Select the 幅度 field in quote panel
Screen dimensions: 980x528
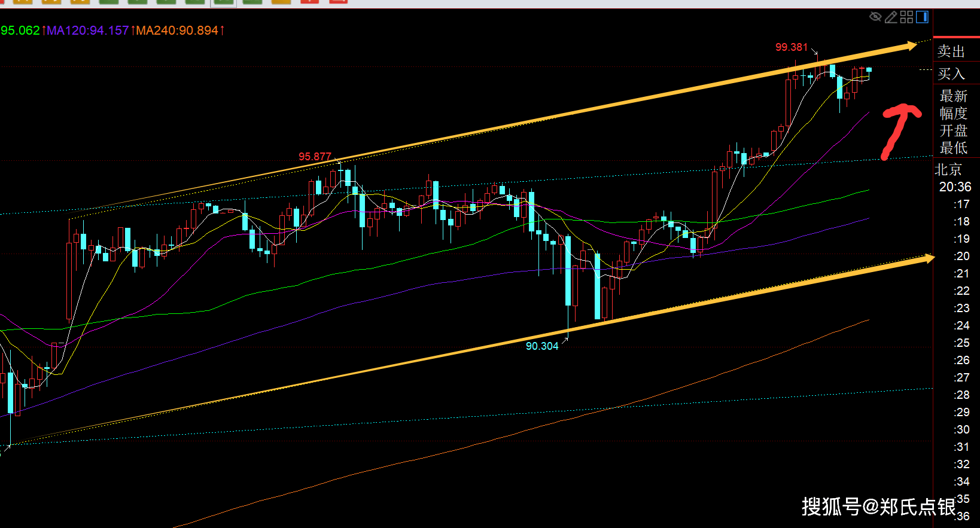[x=953, y=113]
